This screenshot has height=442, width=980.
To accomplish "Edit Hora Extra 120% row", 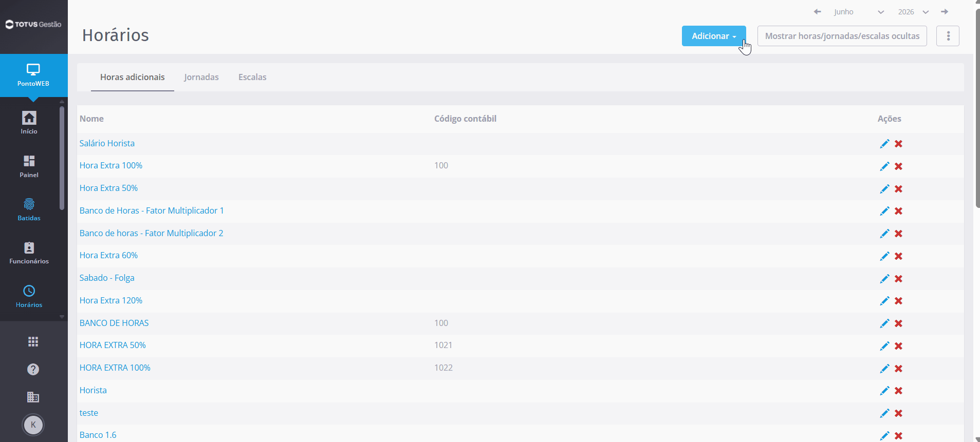I will [884, 301].
